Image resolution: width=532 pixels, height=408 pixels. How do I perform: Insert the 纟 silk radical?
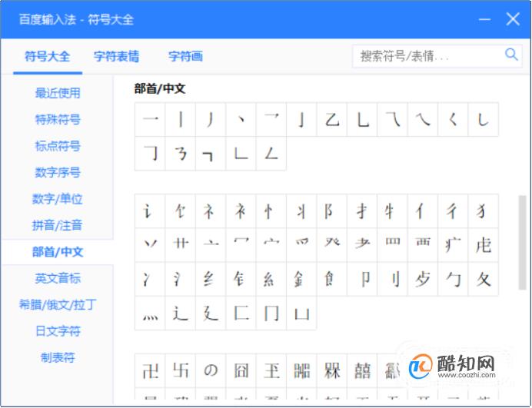211,279
